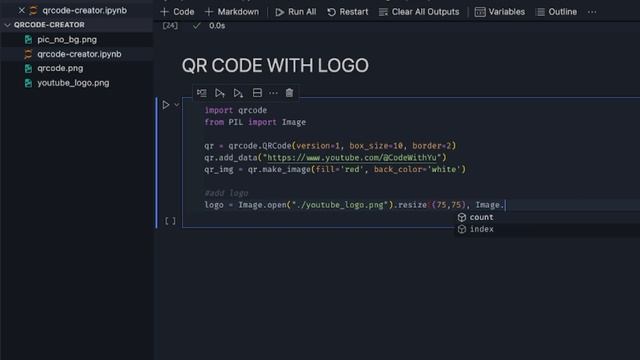Place cursor on 'import qrcode' line

(236, 110)
